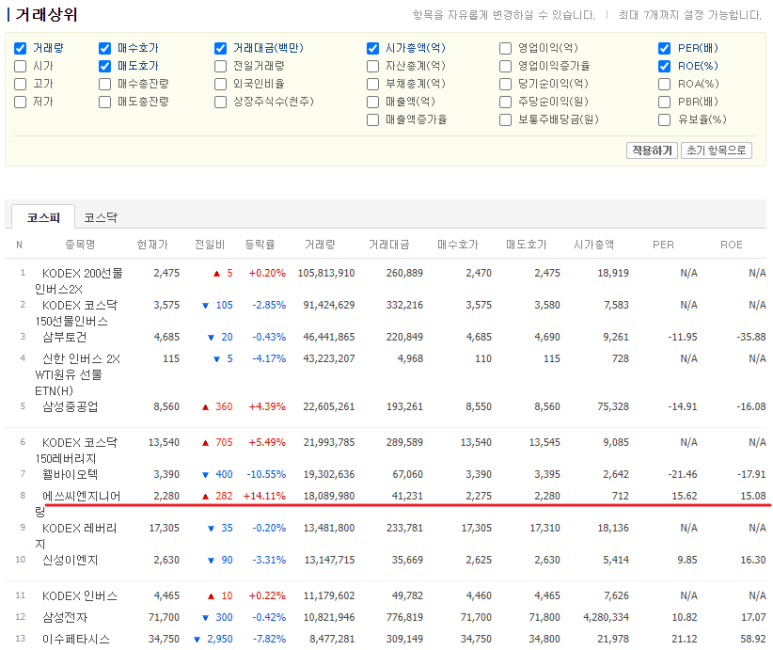773x650 pixels.
Task: Uncheck the ROE(%) checkbox
Action: [665, 66]
